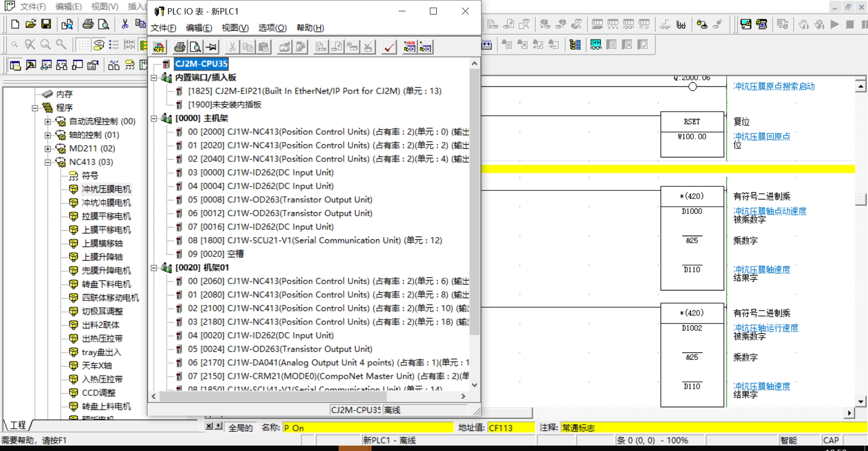Click the printer icon in the main window toolbar
The image size is (868, 451).
click(x=88, y=24)
